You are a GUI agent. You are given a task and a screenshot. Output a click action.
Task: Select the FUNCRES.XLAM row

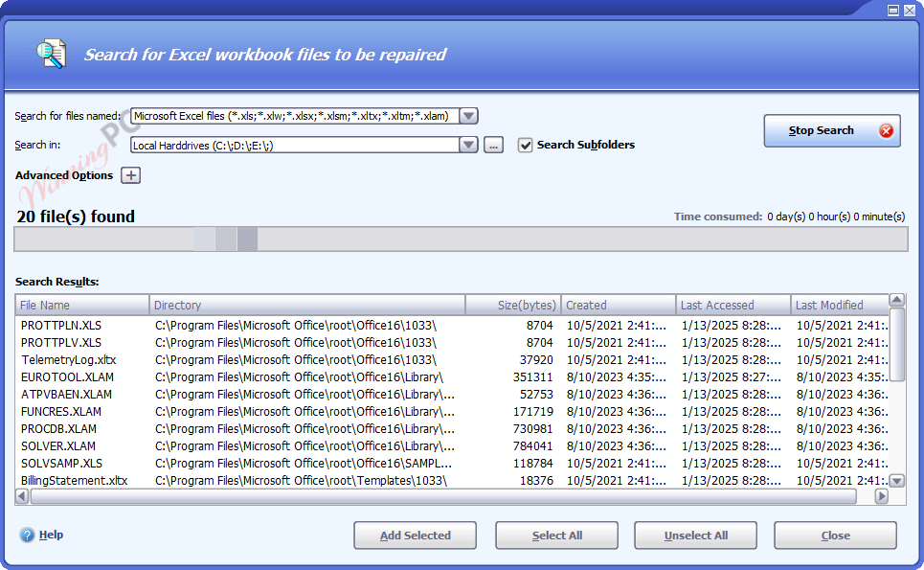click(x=452, y=411)
